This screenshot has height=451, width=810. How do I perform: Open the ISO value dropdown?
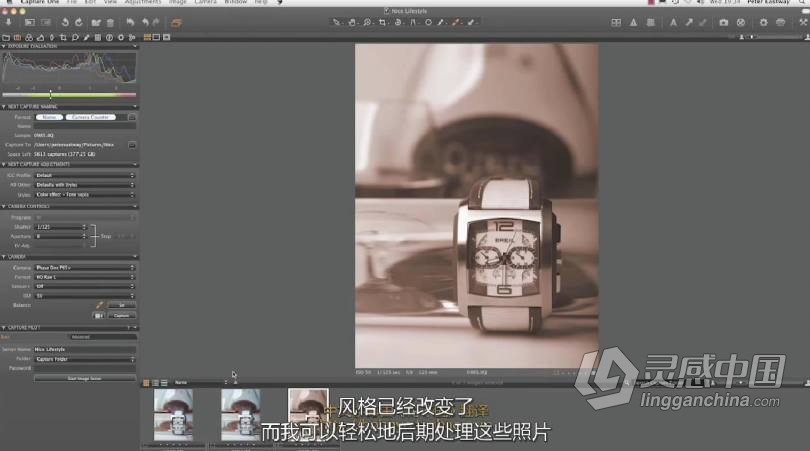(x=85, y=296)
